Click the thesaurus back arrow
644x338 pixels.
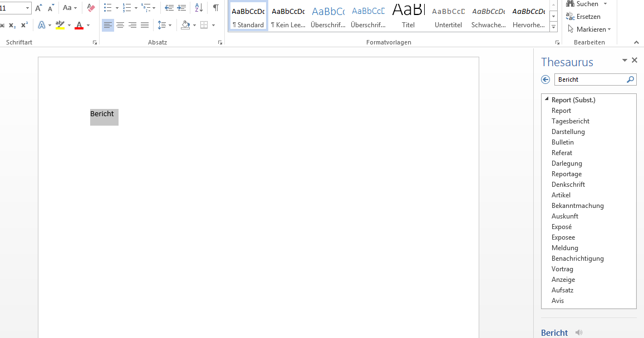545,79
